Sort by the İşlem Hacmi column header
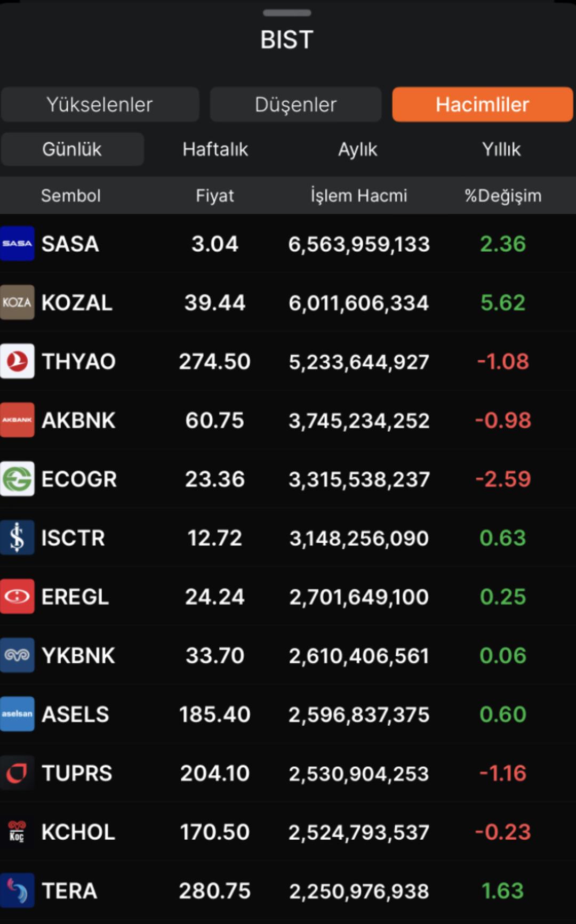 [358, 195]
